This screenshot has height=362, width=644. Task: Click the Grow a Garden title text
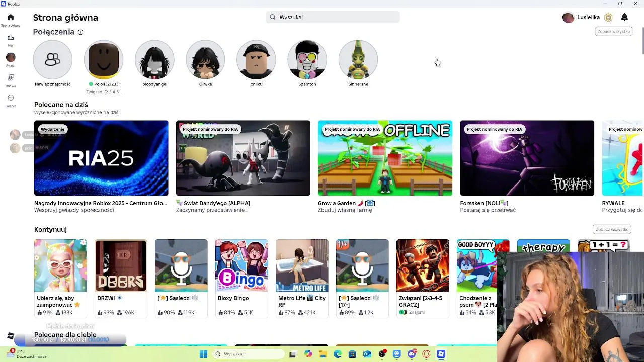click(x=346, y=203)
